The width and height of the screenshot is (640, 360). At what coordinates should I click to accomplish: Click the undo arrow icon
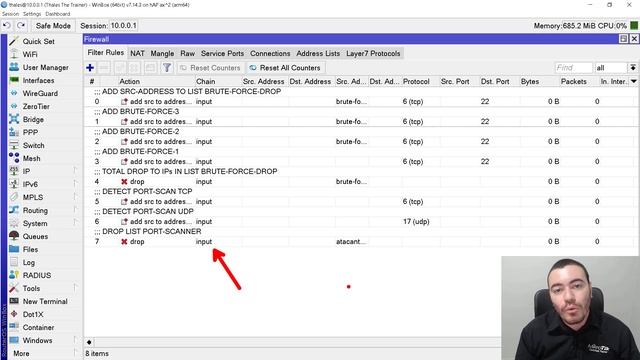7,26
